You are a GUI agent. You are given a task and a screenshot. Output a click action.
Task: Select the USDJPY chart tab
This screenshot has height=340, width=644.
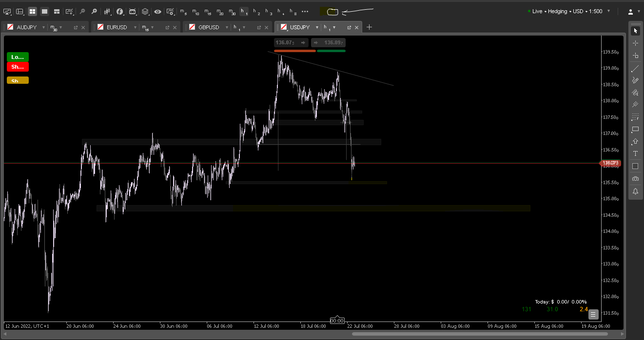point(300,27)
